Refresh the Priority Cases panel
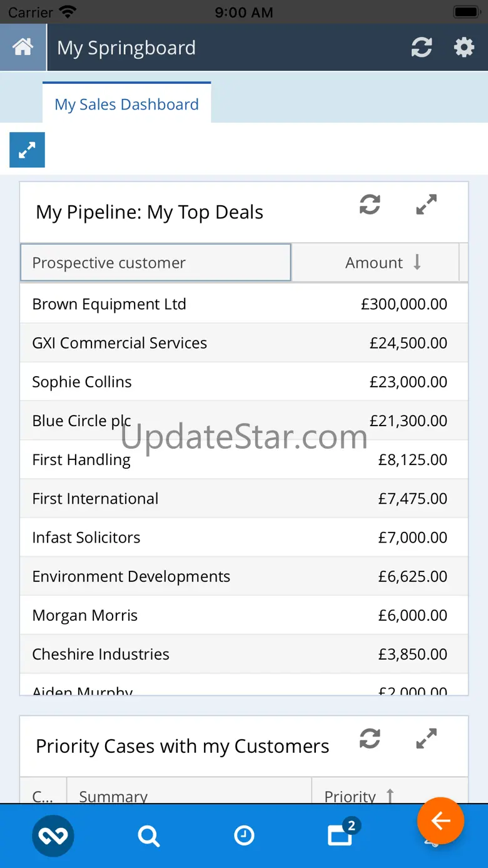 370,739
